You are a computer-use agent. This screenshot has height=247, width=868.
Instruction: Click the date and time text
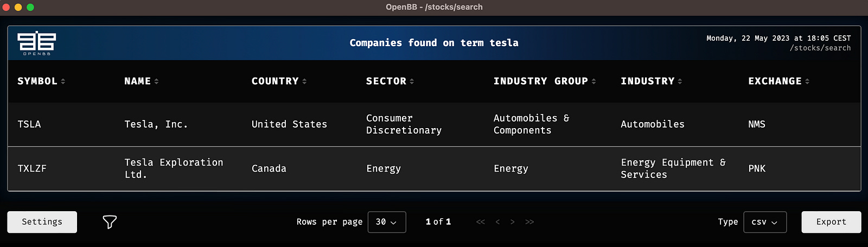click(778, 39)
